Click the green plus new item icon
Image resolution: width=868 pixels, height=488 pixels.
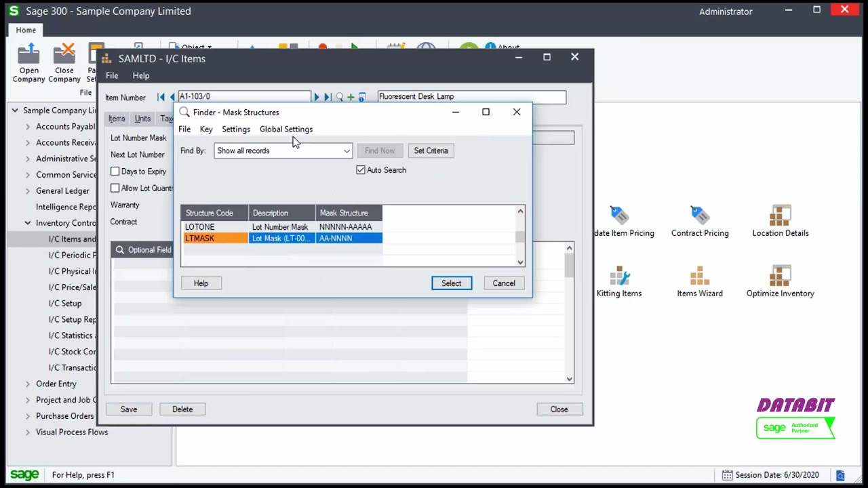[x=351, y=97]
